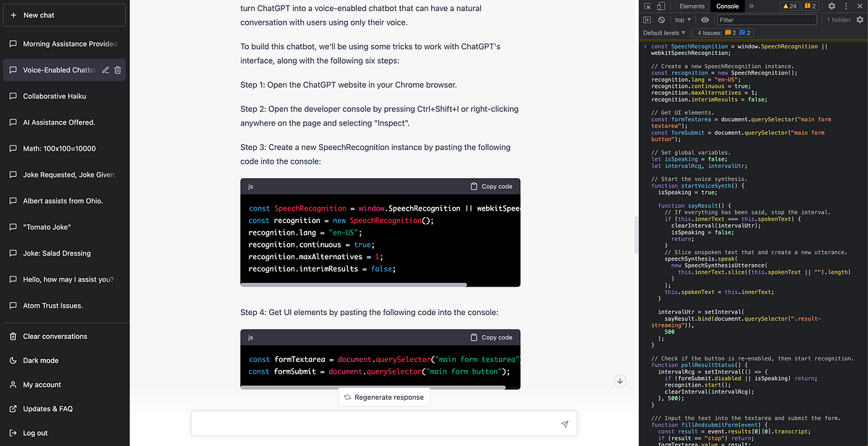The width and height of the screenshot is (868, 446).
Task: Create a live expression eye icon
Action: [x=705, y=20]
